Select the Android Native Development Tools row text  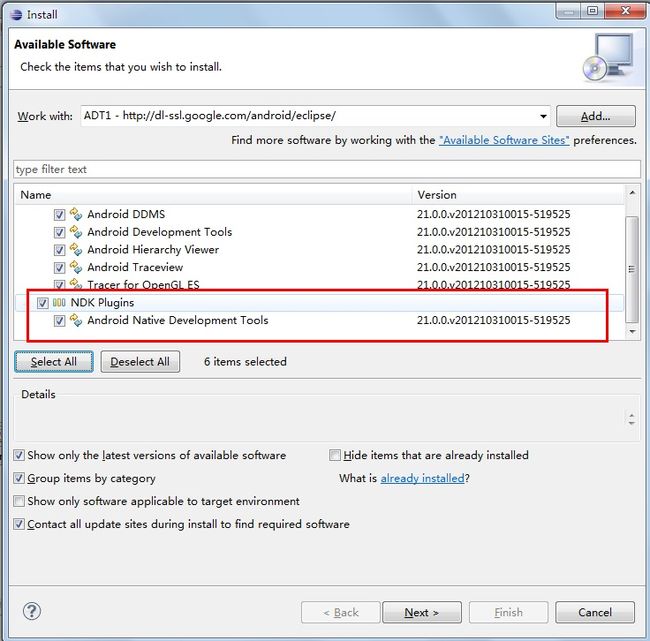point(178,320)
